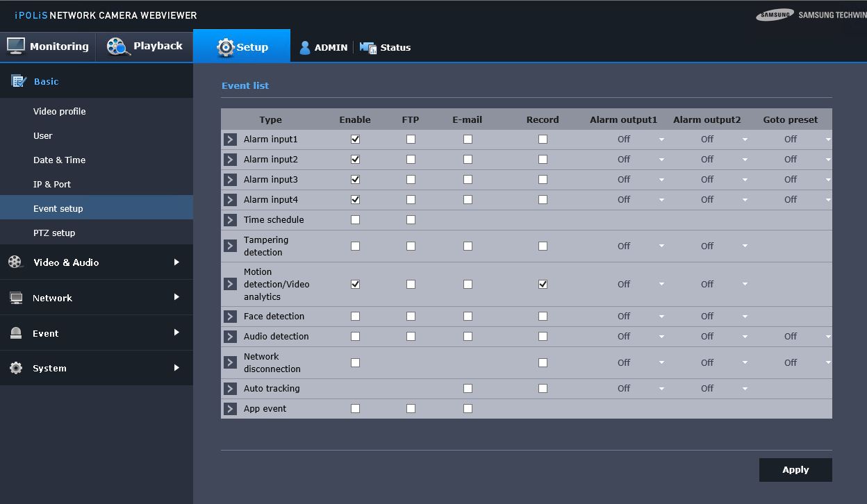Uncheck Record for Motion detection

coord(543,284)
